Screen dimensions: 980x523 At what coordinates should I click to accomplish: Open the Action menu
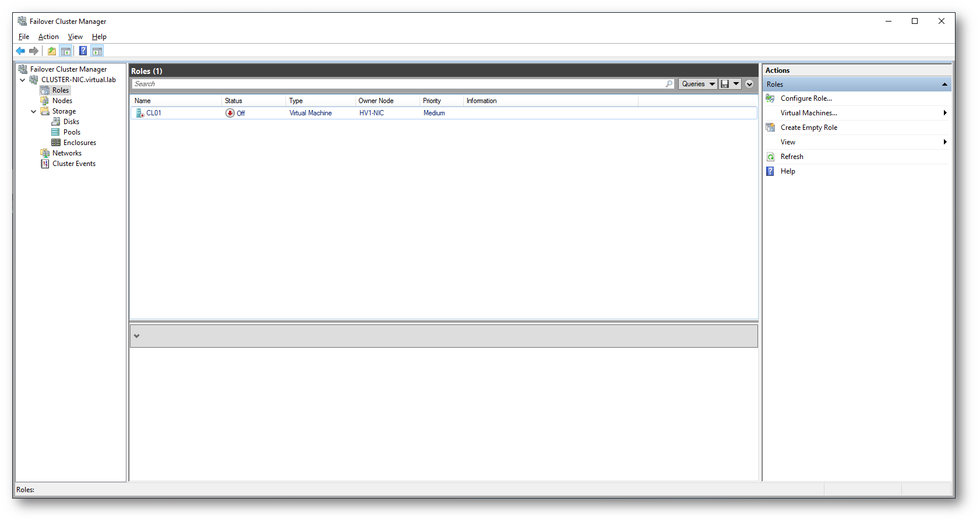(x=48, y=37)
